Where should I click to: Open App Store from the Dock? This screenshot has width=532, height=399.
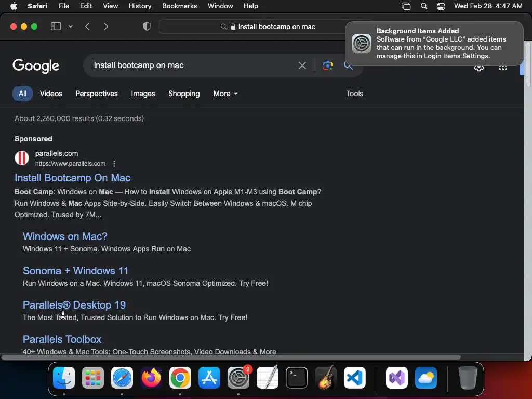pos(209,378)
